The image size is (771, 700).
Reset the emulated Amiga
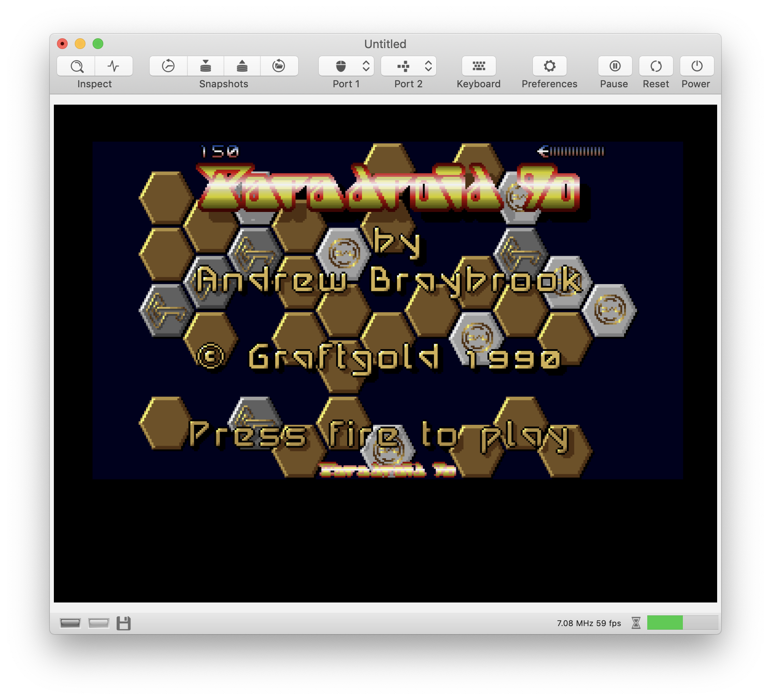[x=656, y=66]
